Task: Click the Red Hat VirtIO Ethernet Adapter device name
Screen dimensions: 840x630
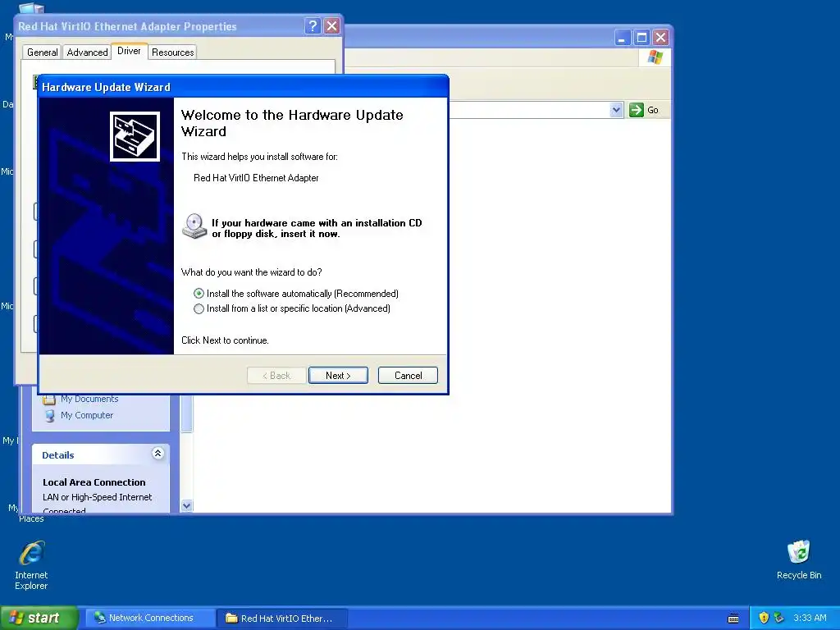Action: pyautogui.click(x=256, y=178)
